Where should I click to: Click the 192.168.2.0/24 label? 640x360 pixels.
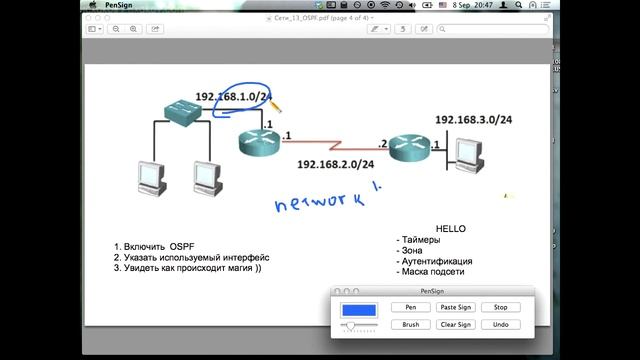(x=336, y=164)
